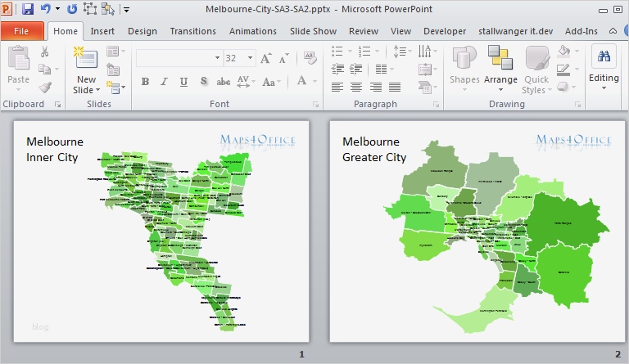Image resolution: width=629 pixels, height=364 pixels.
Task: Open the Font dialog launcher
Action: pyautogui.click(x=315, y=105)
